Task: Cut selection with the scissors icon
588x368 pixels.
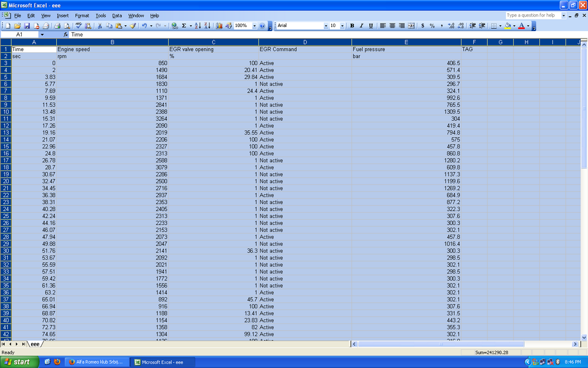Action: pyautogui.click(x=100, y=25)
